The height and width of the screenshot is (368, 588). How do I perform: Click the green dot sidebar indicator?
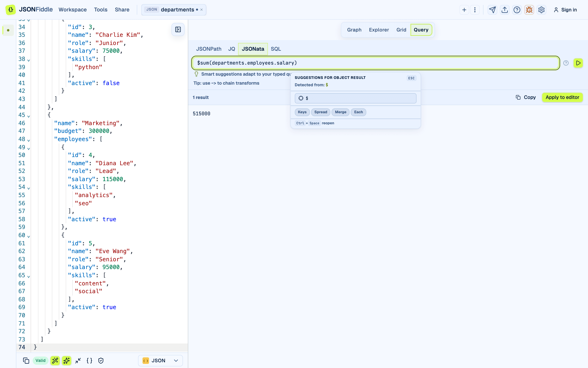point(8,30)
